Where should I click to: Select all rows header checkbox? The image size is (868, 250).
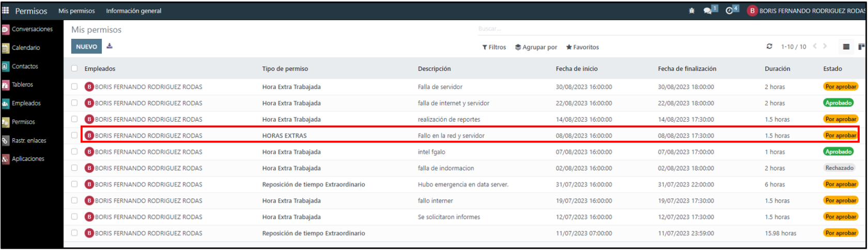coord(74,68)
